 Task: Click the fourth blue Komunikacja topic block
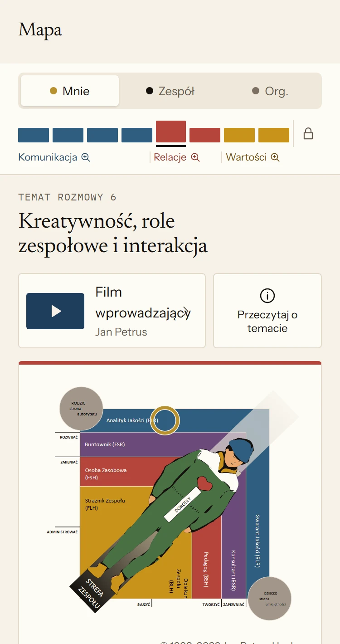tap(137, 135)
